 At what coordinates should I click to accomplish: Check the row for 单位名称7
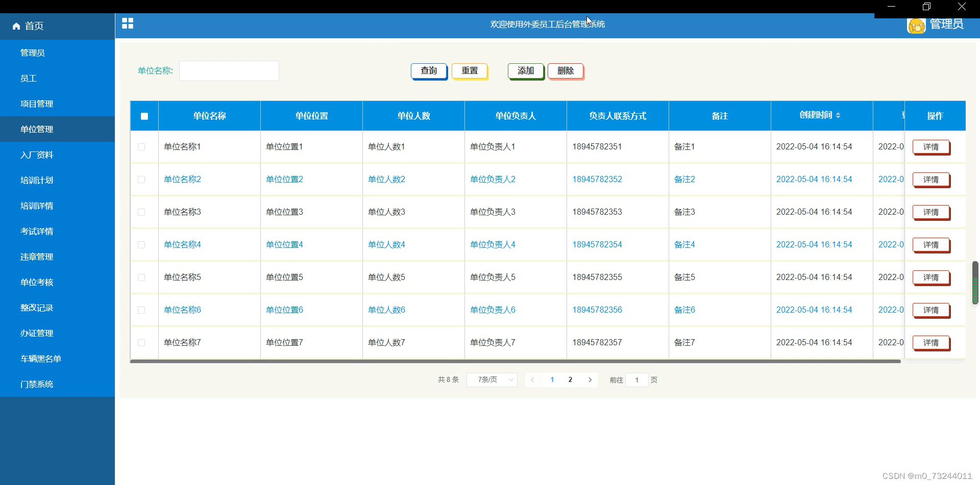click(x=141, y=343)
